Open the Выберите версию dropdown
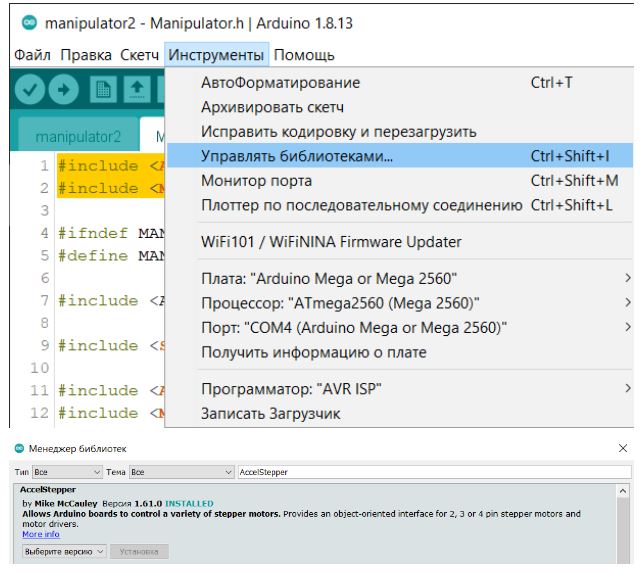Viewport: 642px width, 573px height. pyautogui.click(x=65, y=552)
